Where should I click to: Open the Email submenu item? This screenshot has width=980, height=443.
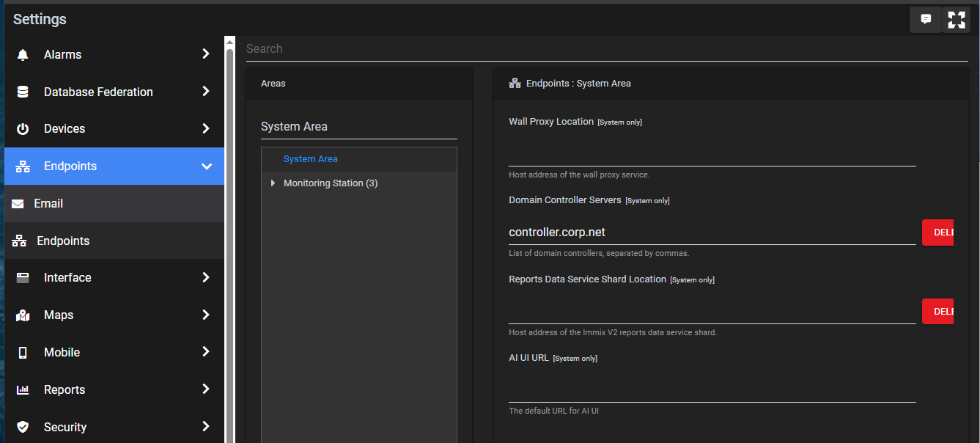(48, 204)
